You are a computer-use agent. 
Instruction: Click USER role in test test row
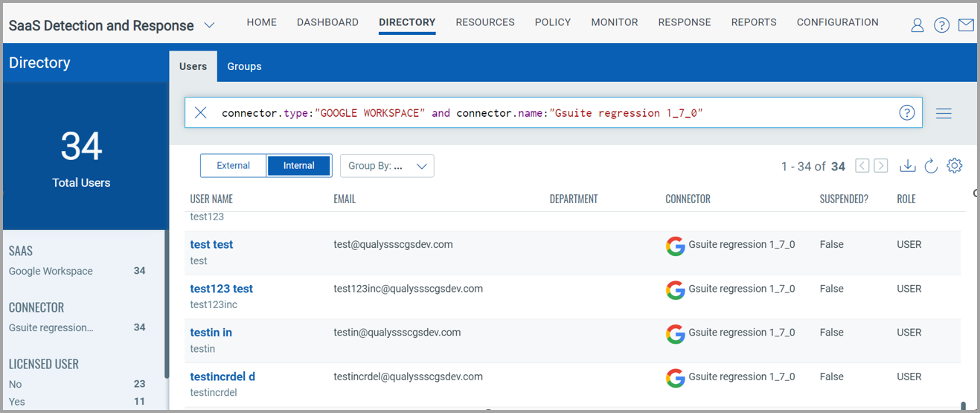[x=909, y=244]
